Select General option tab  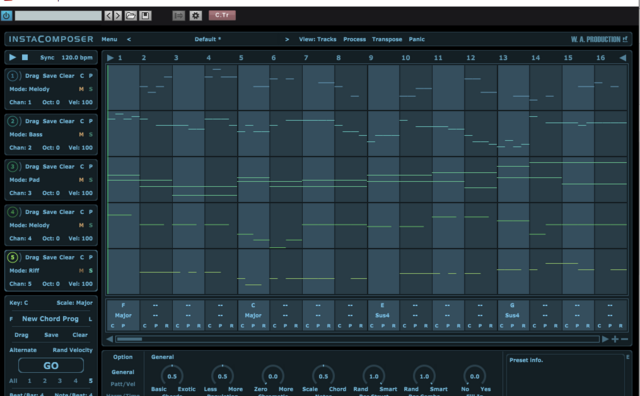pos(123,372)
